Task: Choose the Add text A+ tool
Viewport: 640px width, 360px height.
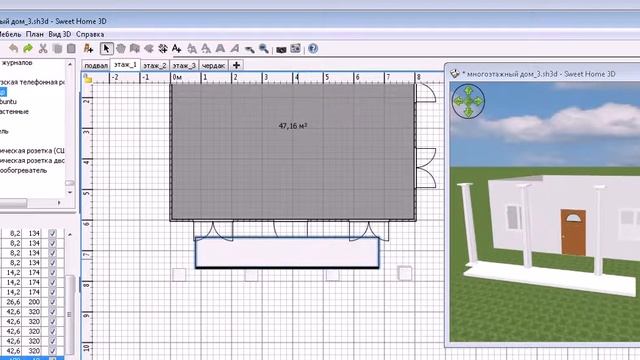Action: point(177,49)
